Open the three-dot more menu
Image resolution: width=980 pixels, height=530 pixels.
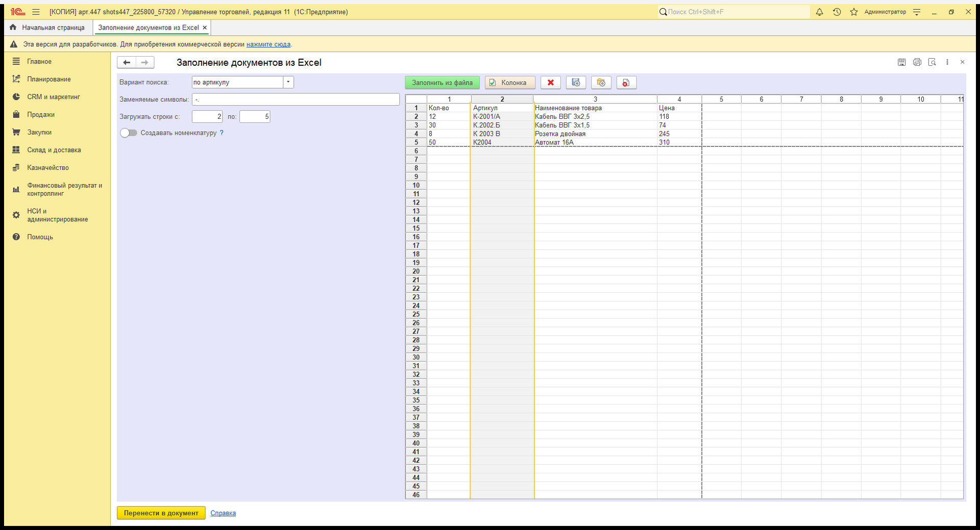(x=947, y=62)
